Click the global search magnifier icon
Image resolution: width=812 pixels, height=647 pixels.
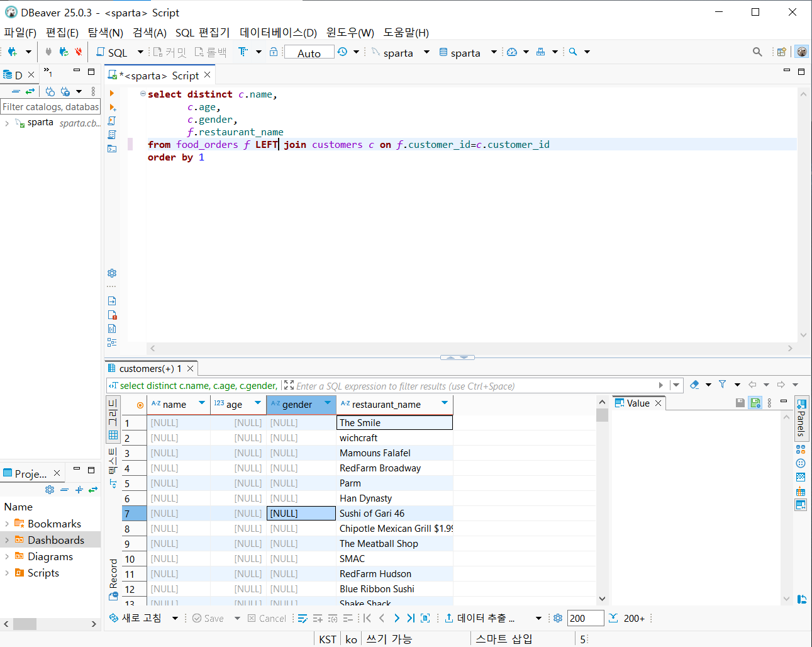757,52
